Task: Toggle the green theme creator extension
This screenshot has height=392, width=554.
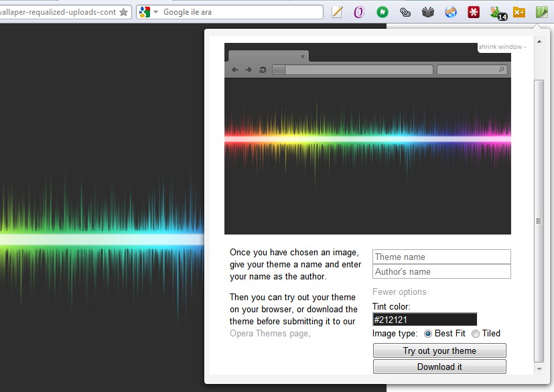Action: pyautogui.click(x=541, y=12)
